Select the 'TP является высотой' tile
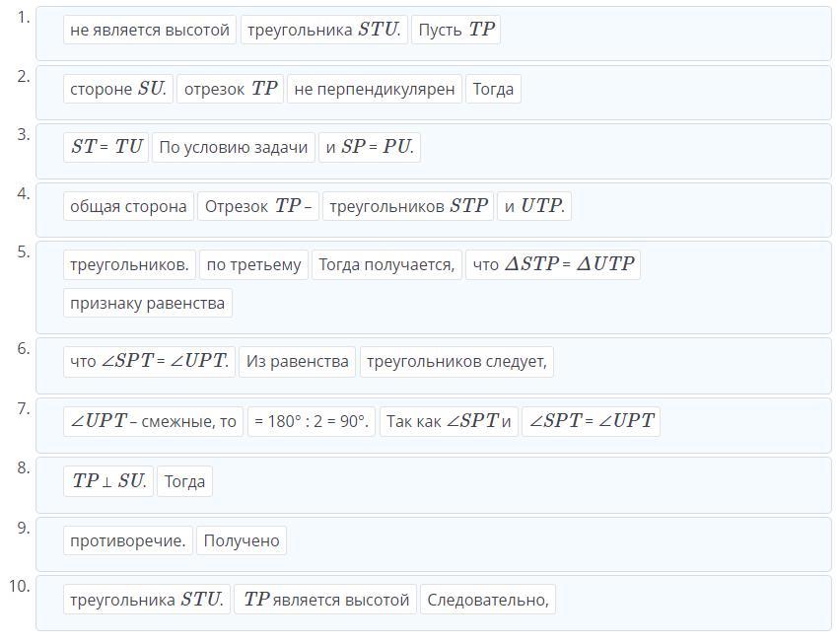839x644 pixels. (x=325, y=600)
